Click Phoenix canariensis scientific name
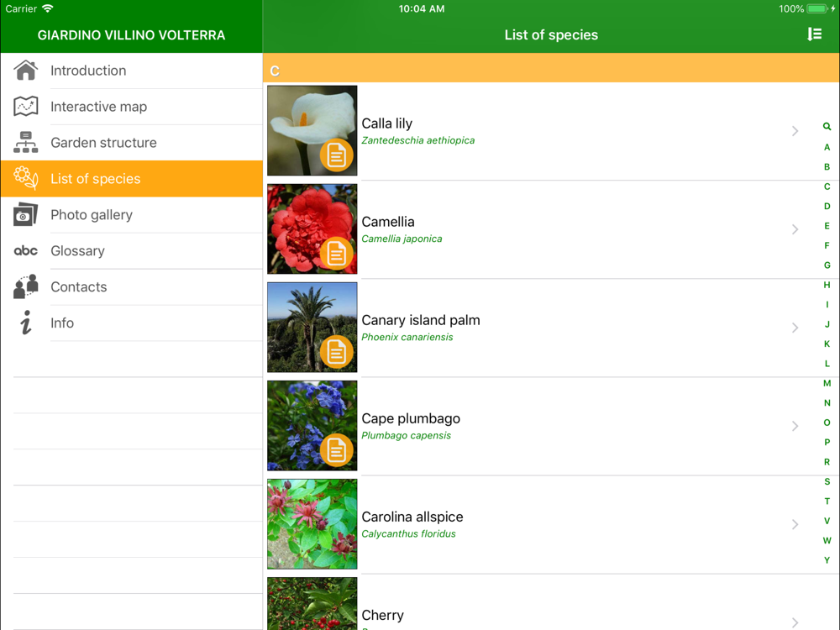840x630 pixels. (x=407, y=337)
